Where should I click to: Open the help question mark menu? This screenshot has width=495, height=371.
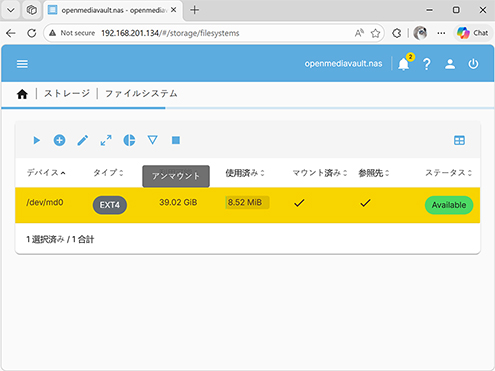(x=427, y=64)
